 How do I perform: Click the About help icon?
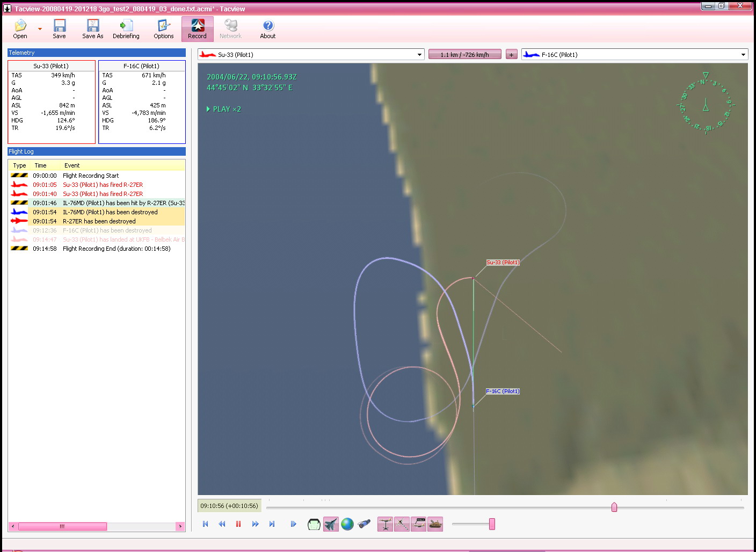point(267,29)
